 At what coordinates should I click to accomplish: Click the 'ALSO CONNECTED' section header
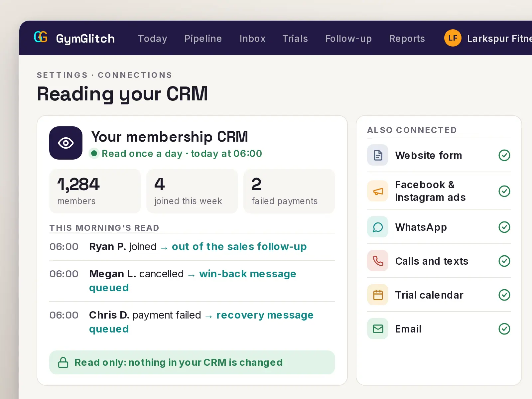[412, 130]
